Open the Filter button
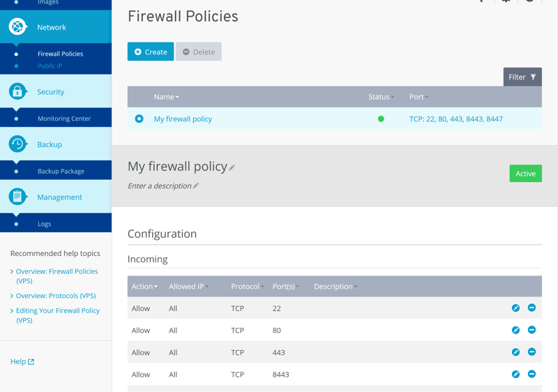Viewport: 558px width, 392px height. (x=522, y=77)
